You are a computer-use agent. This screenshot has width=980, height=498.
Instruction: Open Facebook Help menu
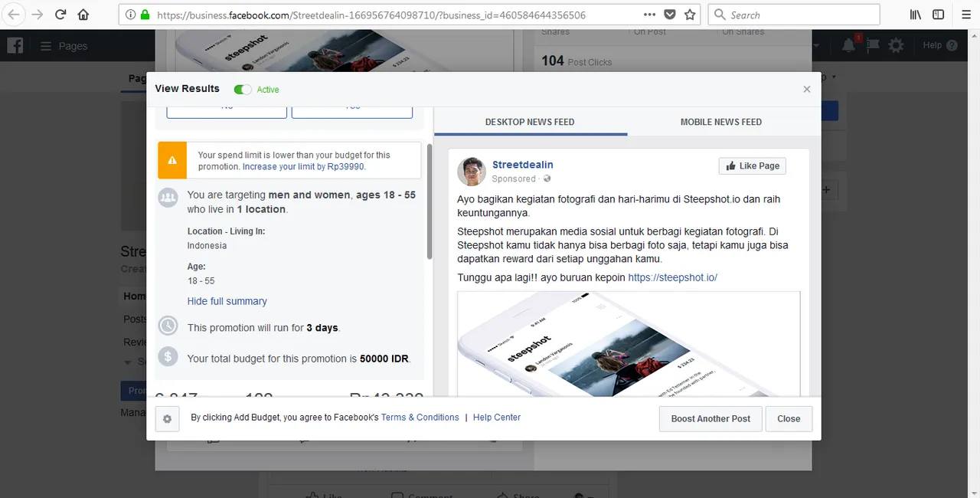click(939, 46)
